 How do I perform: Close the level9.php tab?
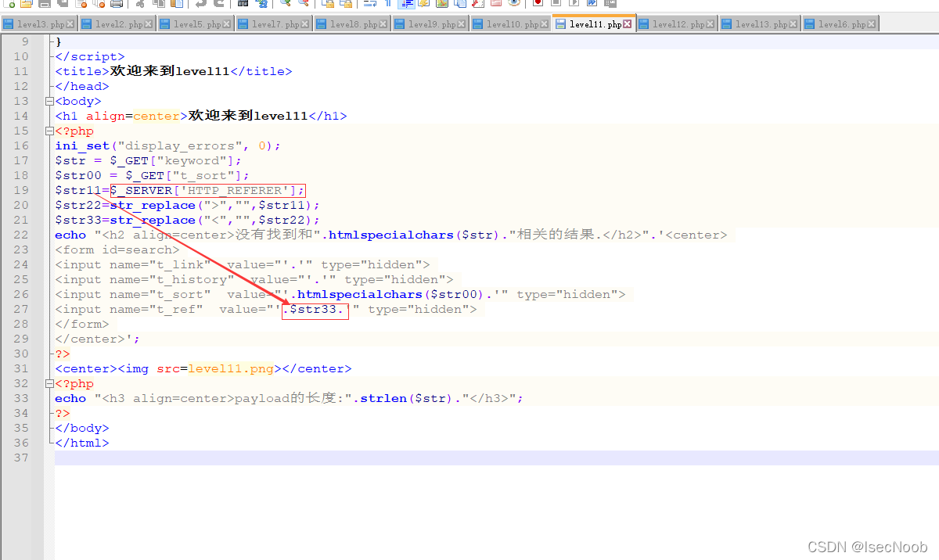462,25
